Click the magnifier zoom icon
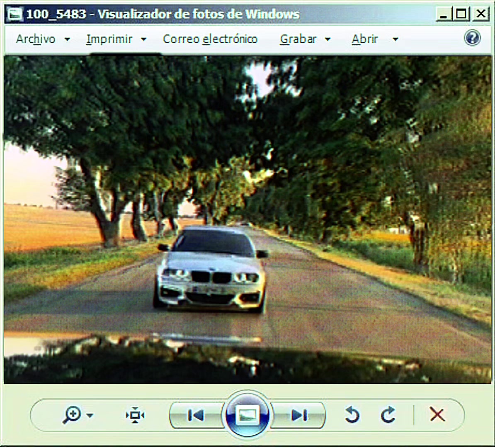 (72, 415)
